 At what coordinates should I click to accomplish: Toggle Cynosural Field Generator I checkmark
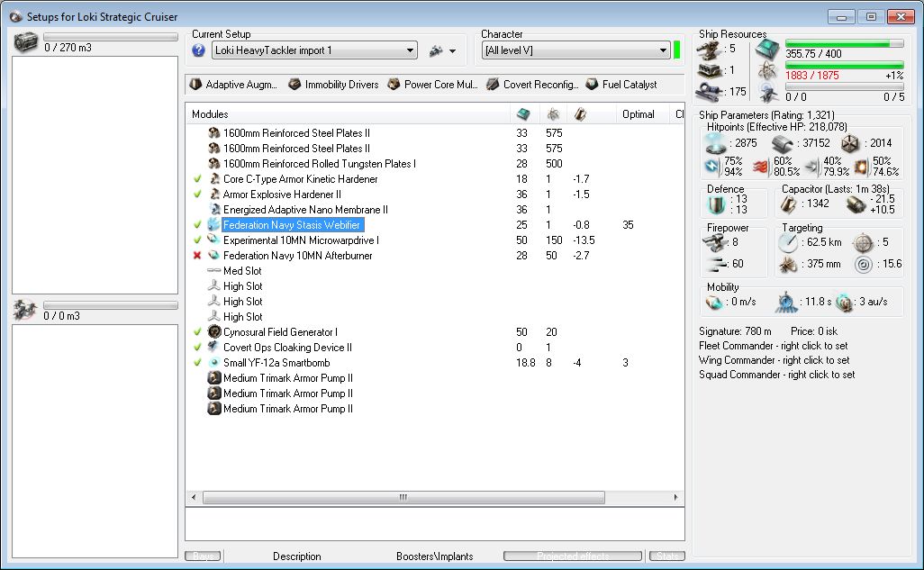[x=197, y=332]
